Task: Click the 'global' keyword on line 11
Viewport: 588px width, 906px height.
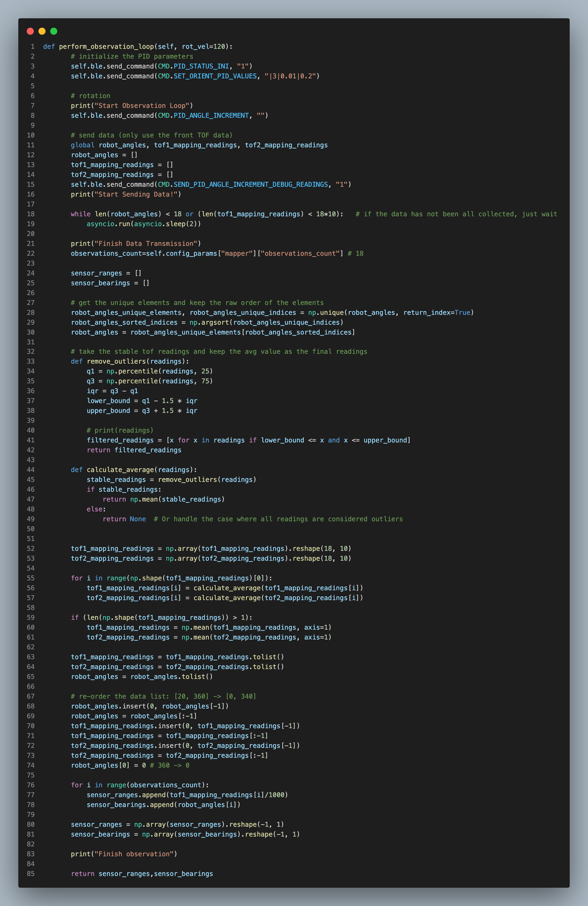Action: click(x=83, y=145)
